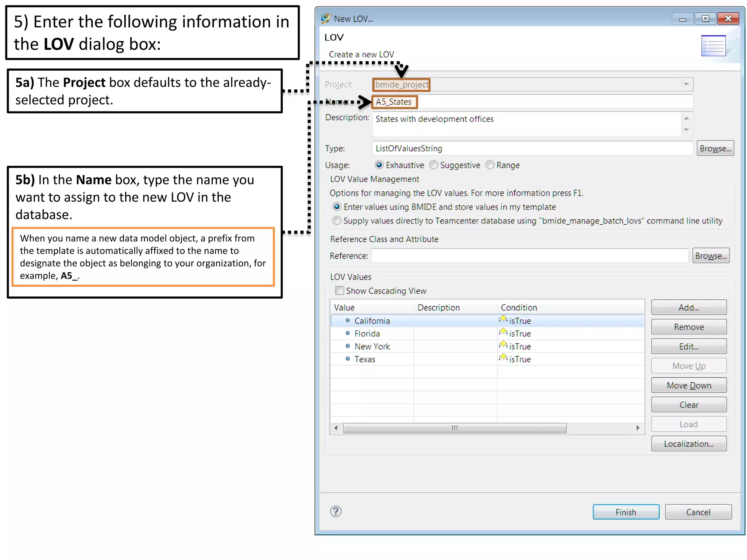Click the Description box down arrow
The image size is (747, 560).
[686, 130]
